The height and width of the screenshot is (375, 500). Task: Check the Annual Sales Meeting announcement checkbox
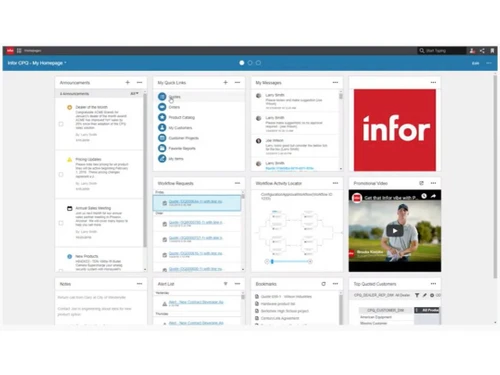[x=61, y=223]
